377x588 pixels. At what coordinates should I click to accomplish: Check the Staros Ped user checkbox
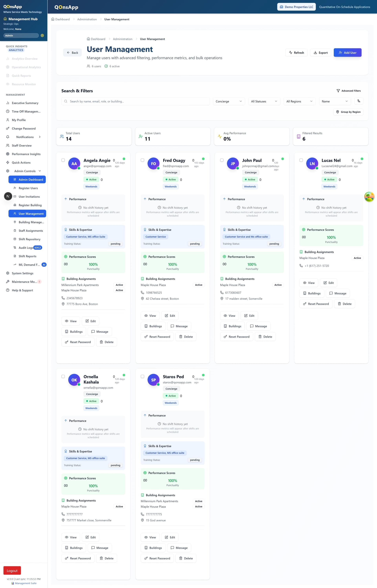[x=143, y=376]
